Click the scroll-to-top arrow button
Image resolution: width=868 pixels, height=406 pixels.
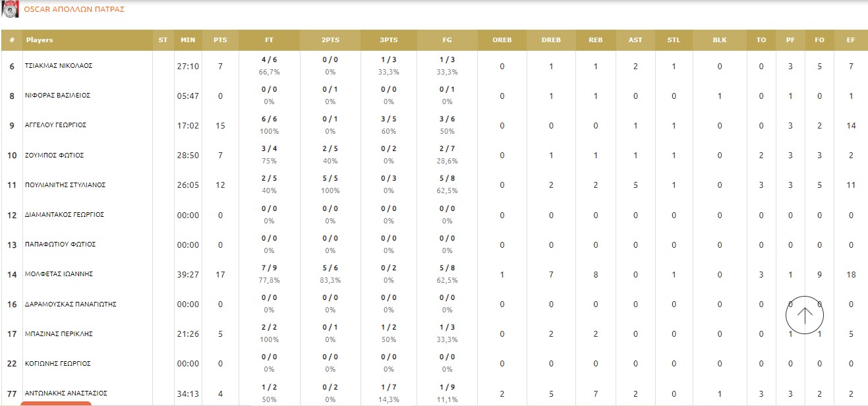pos(804,315)
